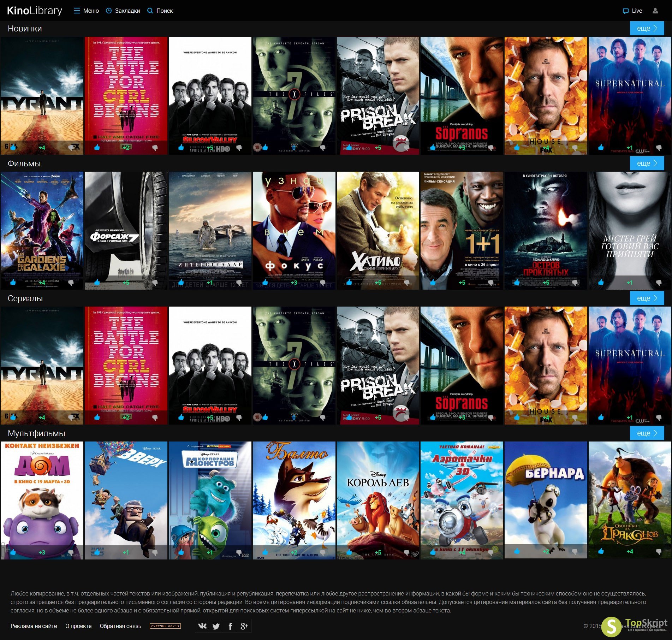Like the Gardiens de la Galaxie film
The height and width of the screenshot is (640, 672).
[13, 283]
